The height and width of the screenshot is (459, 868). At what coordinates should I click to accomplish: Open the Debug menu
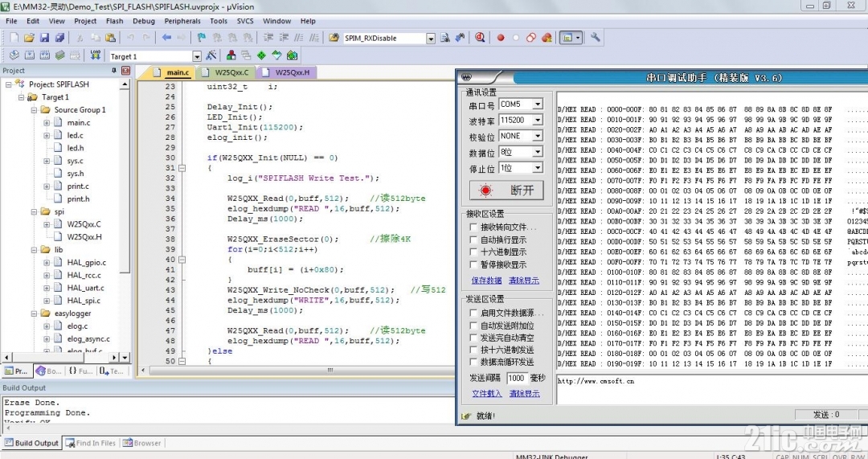(143, 21)
